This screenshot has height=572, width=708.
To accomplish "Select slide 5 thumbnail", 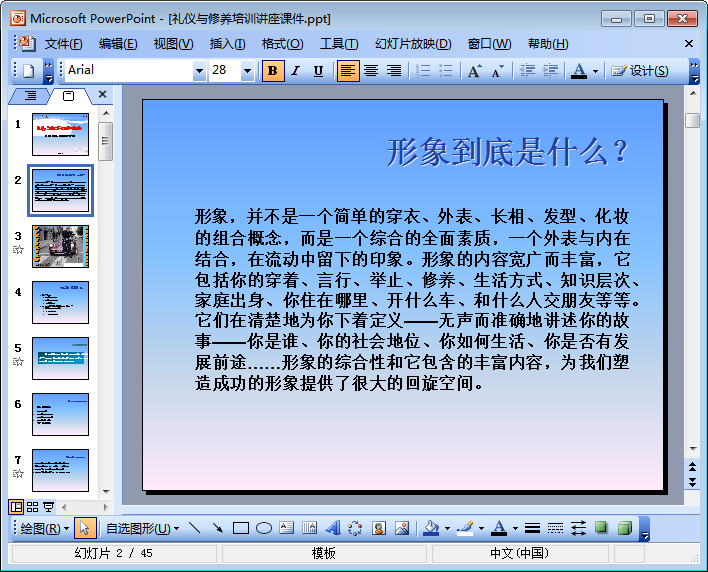I will click(61, 358).
